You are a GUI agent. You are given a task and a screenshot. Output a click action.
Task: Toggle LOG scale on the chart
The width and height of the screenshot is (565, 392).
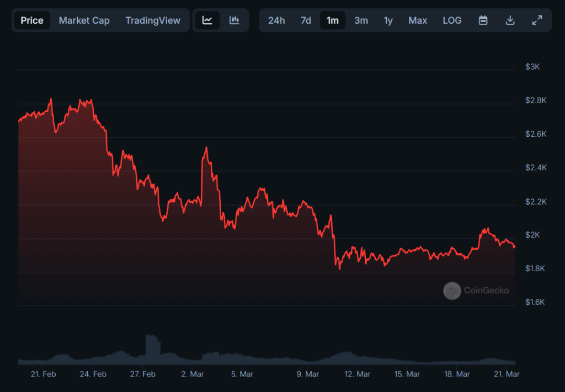pos(452,20)
